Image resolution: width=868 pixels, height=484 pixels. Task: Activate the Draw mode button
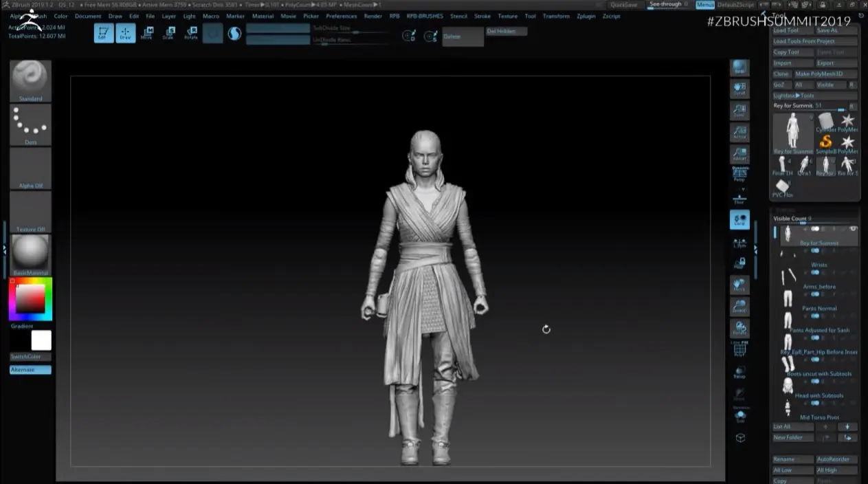[126, 33]
